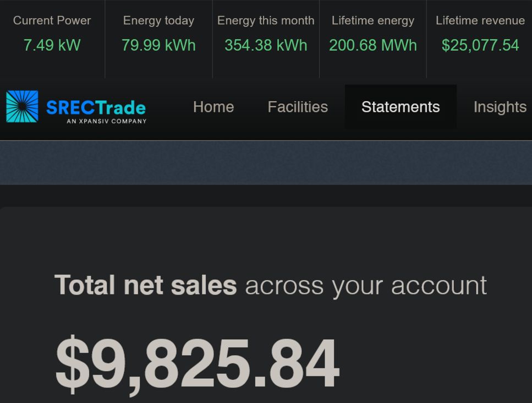Click the "An Xpansiv Company" tagline
The height and width of the screenshot is (403, 532).
pyautogui.click(x=106, y=121)
